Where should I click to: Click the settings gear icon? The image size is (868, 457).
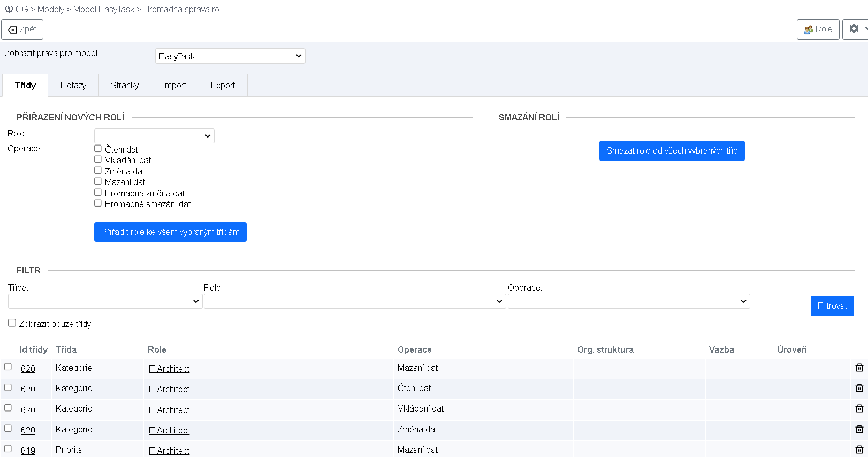tap(854, 29)
